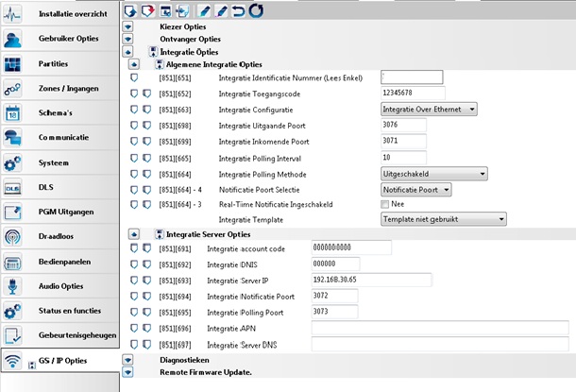576x392 pixels.
Task: Open Integratie Polling Methode dropdown
Action: (x=434, y=174)
